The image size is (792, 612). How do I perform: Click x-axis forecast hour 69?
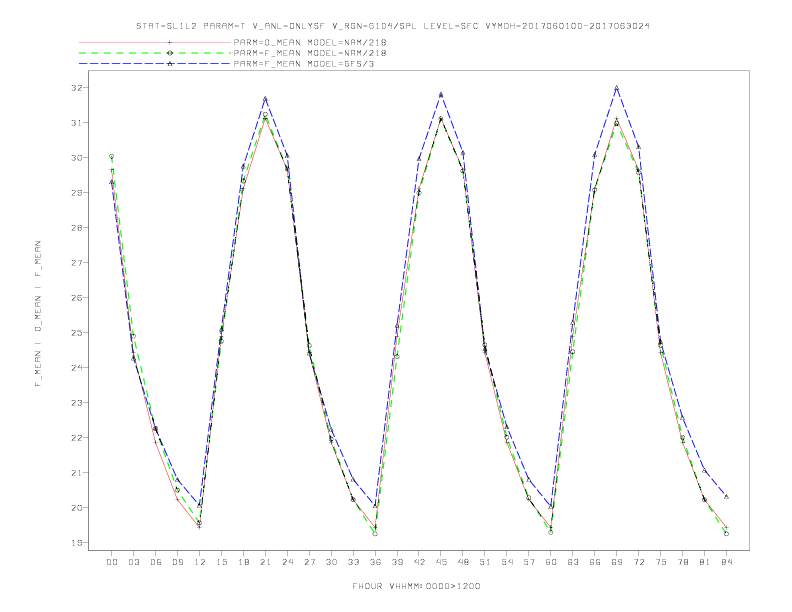(617, 562)
